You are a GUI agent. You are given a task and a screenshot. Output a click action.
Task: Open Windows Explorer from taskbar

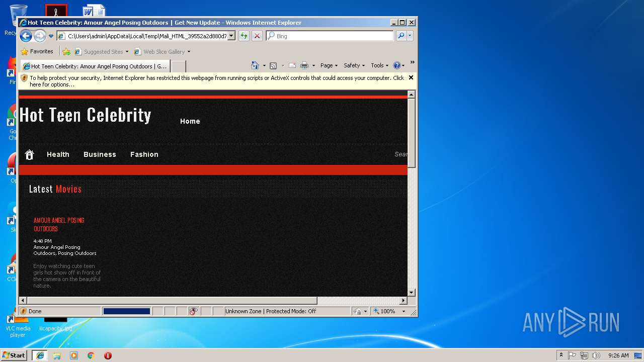point(57,355)
